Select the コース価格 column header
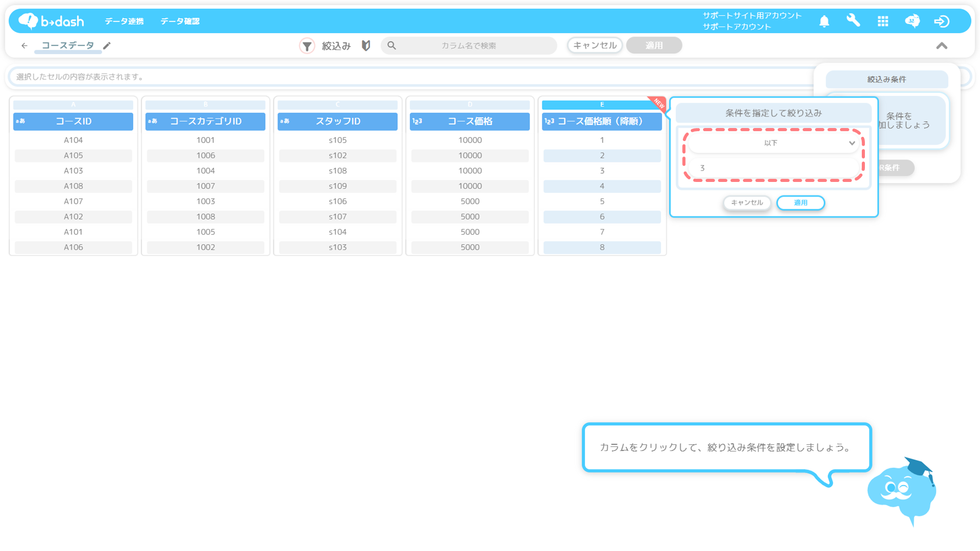Image resolution: width=980 pixels, height=551 pixels. tap(470, 121)
